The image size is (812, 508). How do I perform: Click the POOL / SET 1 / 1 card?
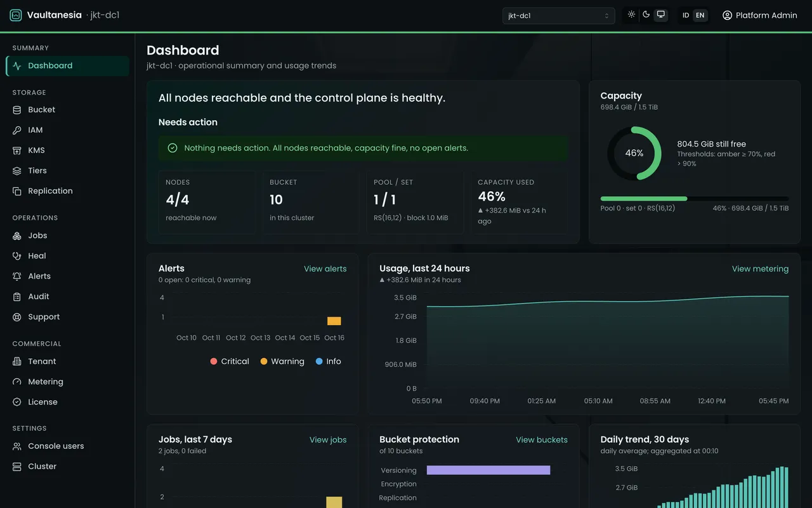click(x=415, y=202)
